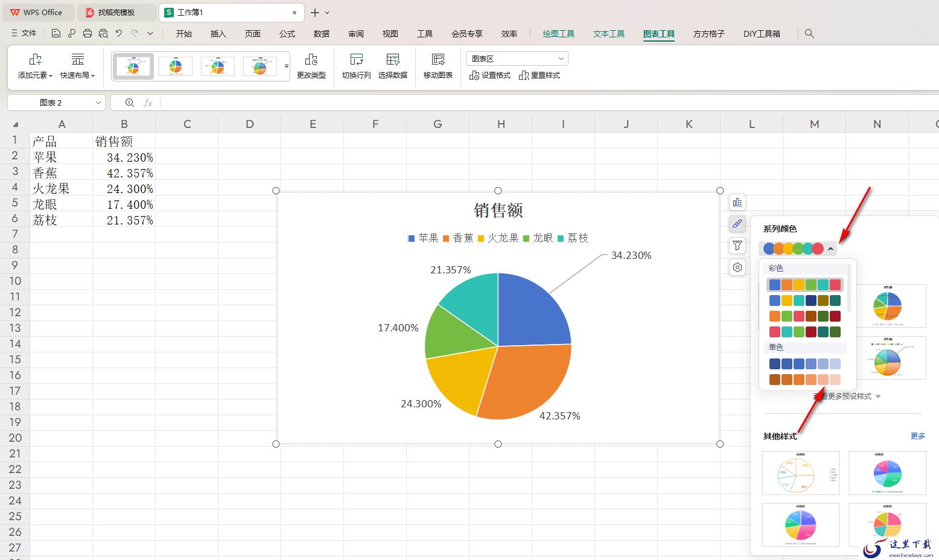Select the fourth chart style thumbnail in ribbon
939x560 pixels.
(x=259, y=66)
